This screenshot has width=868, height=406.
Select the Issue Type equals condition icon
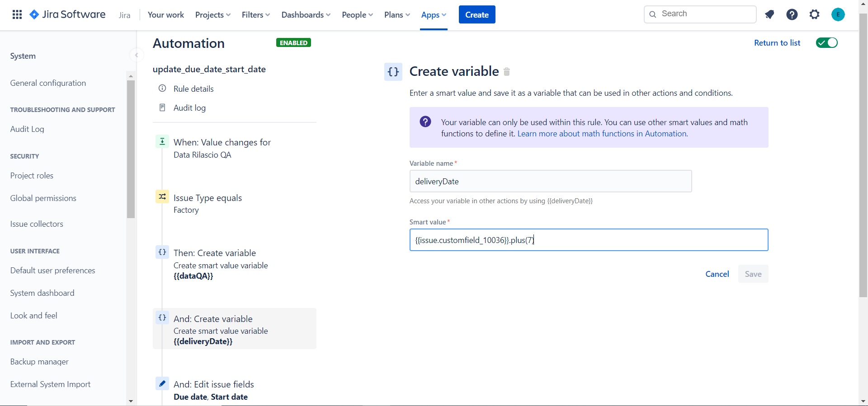coord(162,197)
